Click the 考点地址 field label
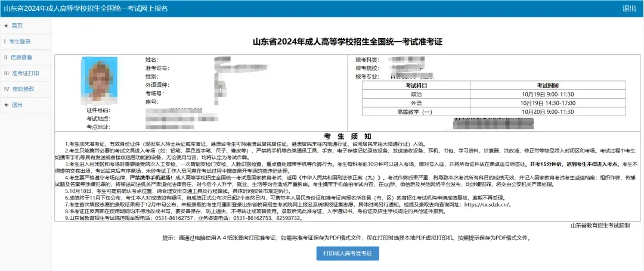The width and height of the screenshot is (644, 271). (x=98, y=127)
